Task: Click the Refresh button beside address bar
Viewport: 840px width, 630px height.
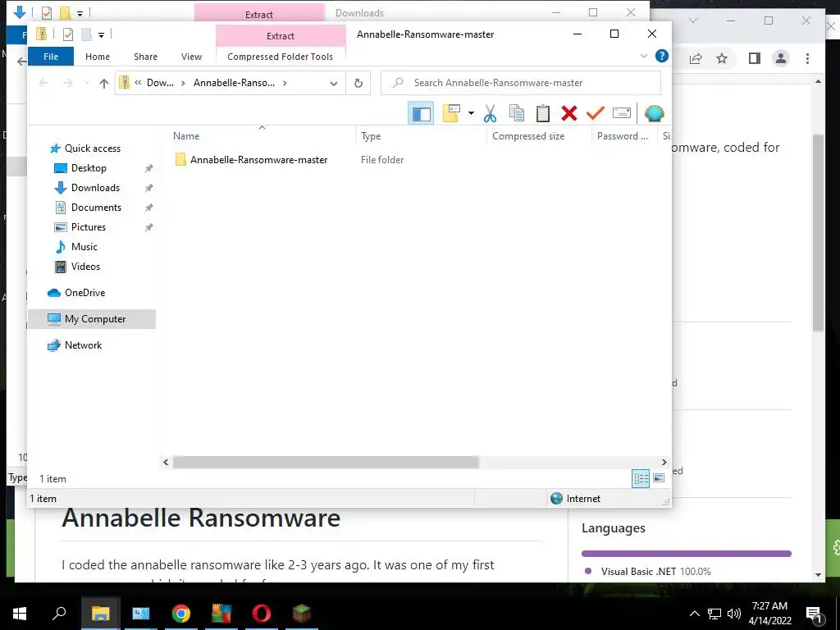Action: [358, 83]
